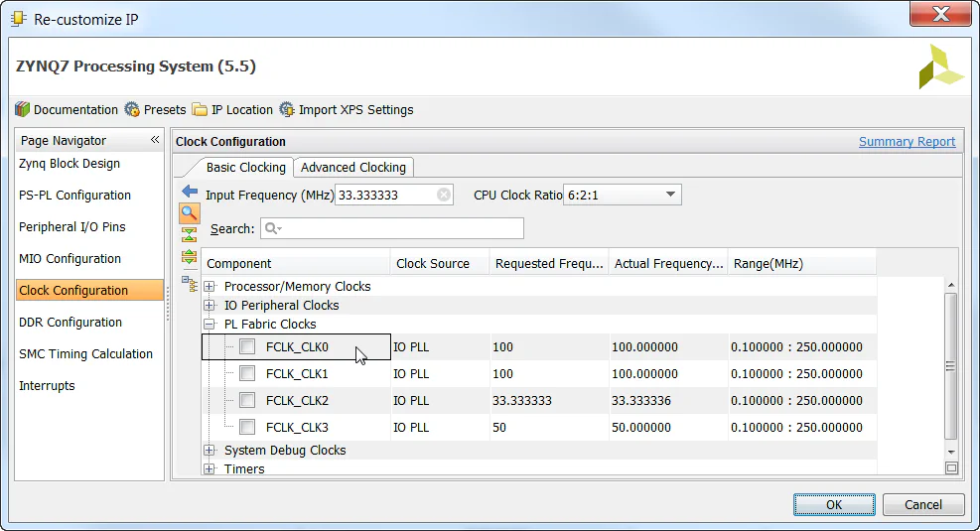Collapse PL Fabric Clocks node
980x531 pixels.
coord(210,325)
